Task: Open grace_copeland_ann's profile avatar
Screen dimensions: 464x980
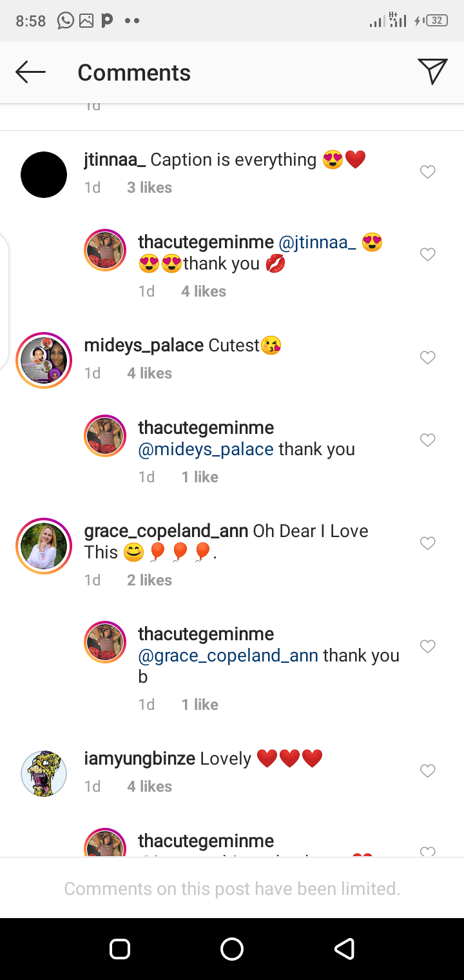Action: [x=44, y=546]
